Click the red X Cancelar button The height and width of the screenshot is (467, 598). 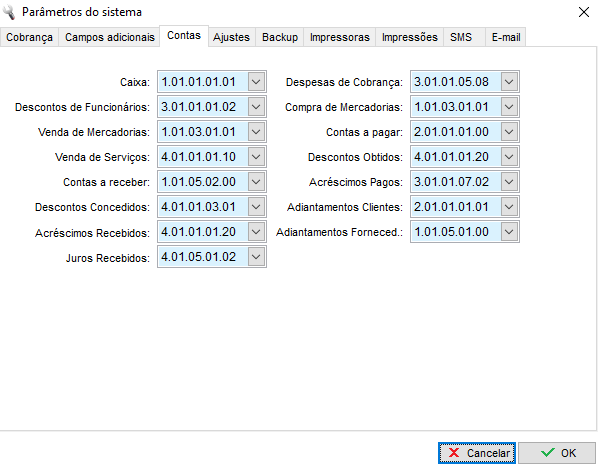click(x=477, y=453)
